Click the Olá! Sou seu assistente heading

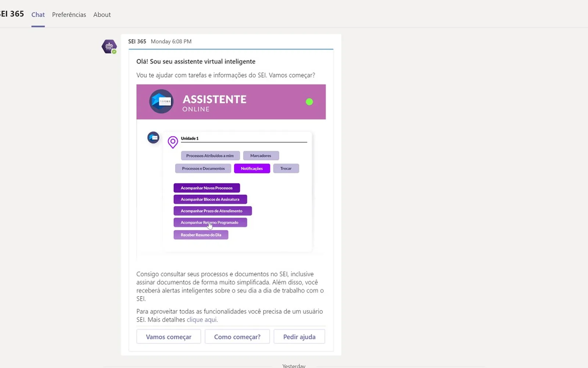(x=196, y=61)
